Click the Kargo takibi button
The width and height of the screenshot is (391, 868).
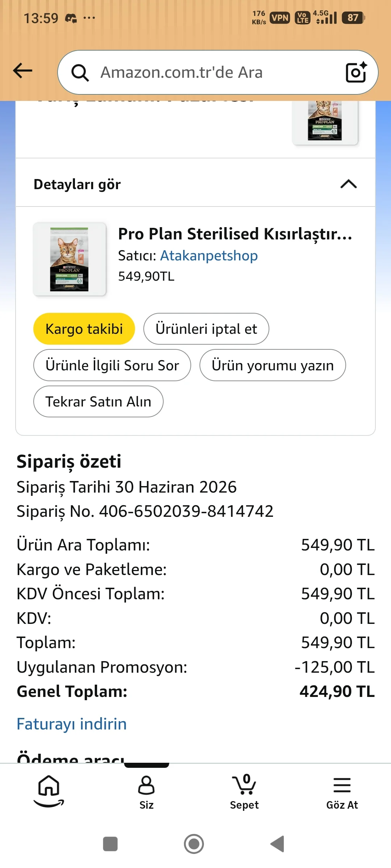coord(84,329)
